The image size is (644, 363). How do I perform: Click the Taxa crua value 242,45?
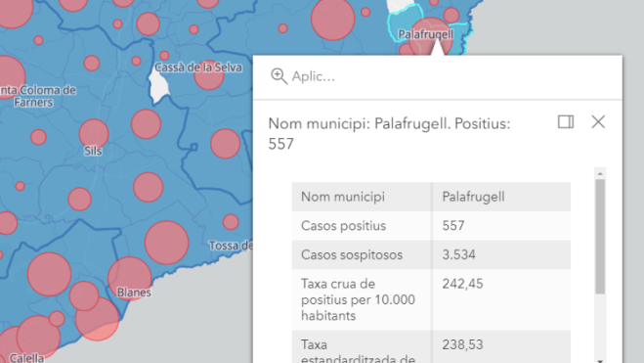point(462,284)
